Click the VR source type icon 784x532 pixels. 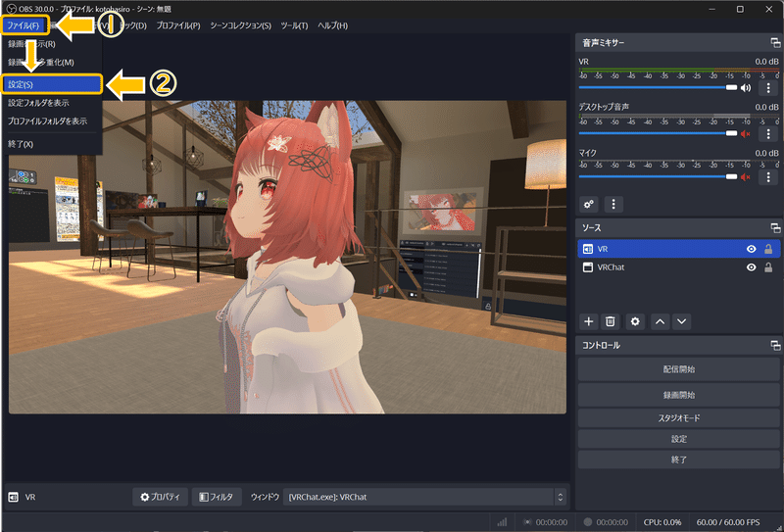(588, 249)
